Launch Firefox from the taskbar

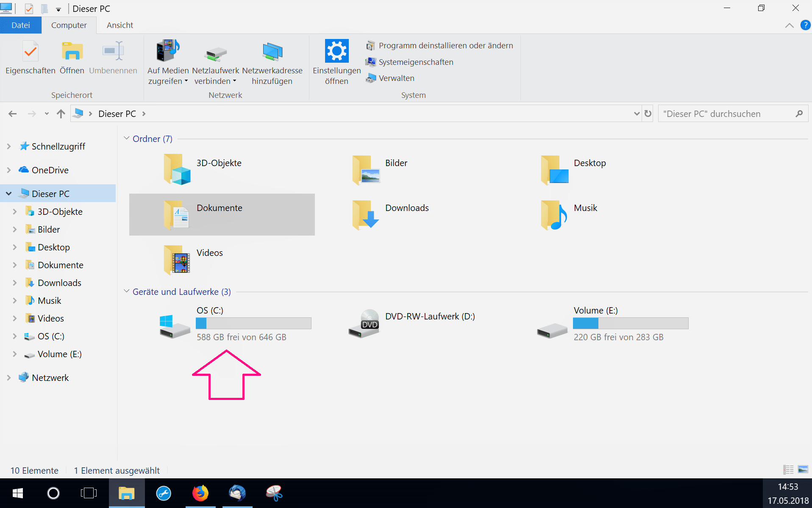click(x=200, y=493)
